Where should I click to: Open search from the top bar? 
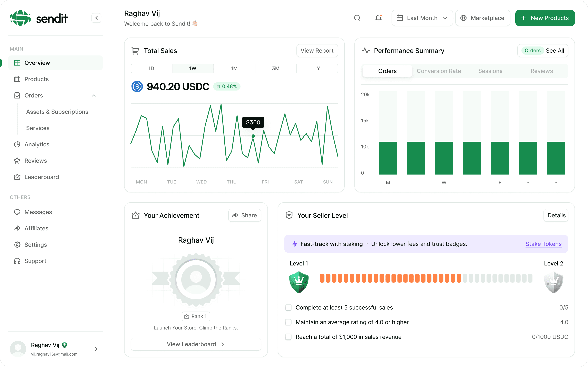(x=357, y=18)
